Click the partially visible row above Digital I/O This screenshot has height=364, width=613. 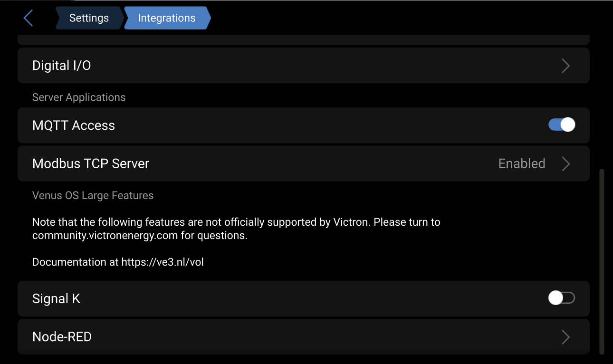[x=303, y=40]
